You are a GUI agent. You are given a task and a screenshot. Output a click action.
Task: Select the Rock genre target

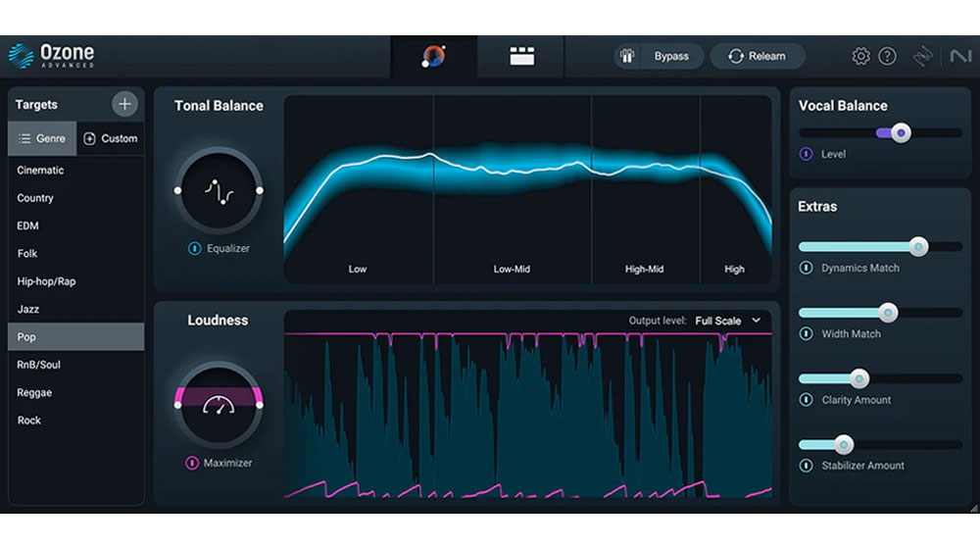[76, 421]
